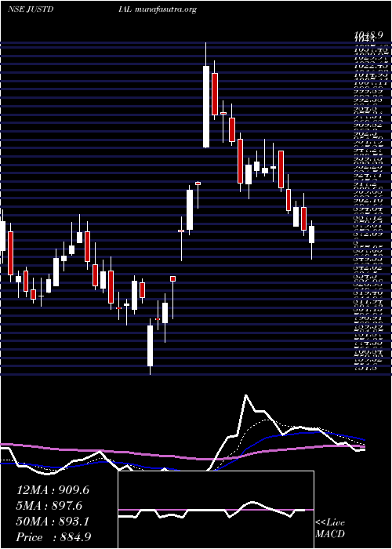Click the lowest white candlestick at chart bottom
Viewport: 392px width, 549px height.
[x=151, y=346]
